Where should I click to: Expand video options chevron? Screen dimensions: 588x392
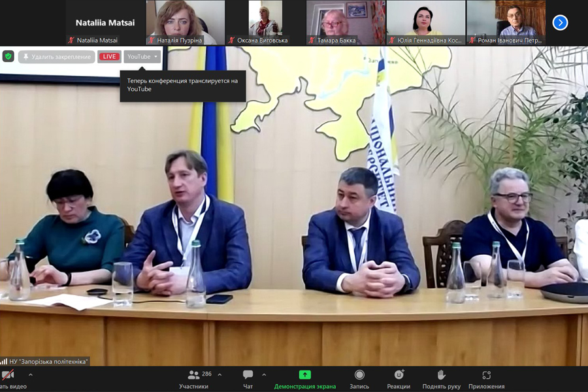click(x=31, y=374)
